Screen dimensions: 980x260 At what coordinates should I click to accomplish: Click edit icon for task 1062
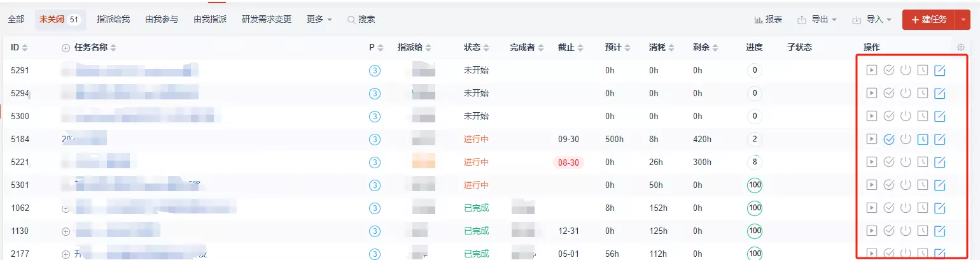pyautogui.click(x=939, y=208)
